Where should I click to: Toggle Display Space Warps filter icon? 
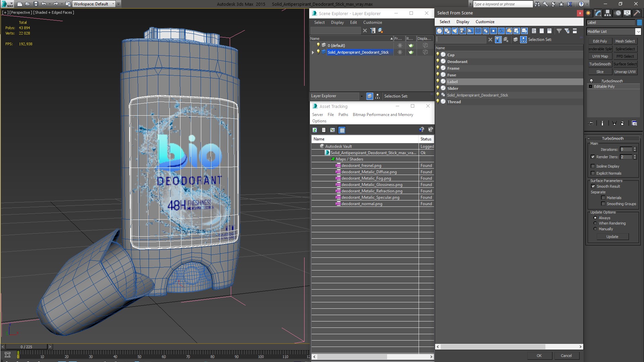(x=478, y=31)
